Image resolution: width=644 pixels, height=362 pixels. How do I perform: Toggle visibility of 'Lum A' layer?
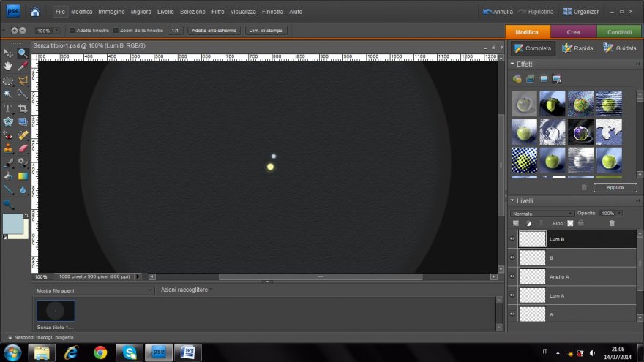512,295
